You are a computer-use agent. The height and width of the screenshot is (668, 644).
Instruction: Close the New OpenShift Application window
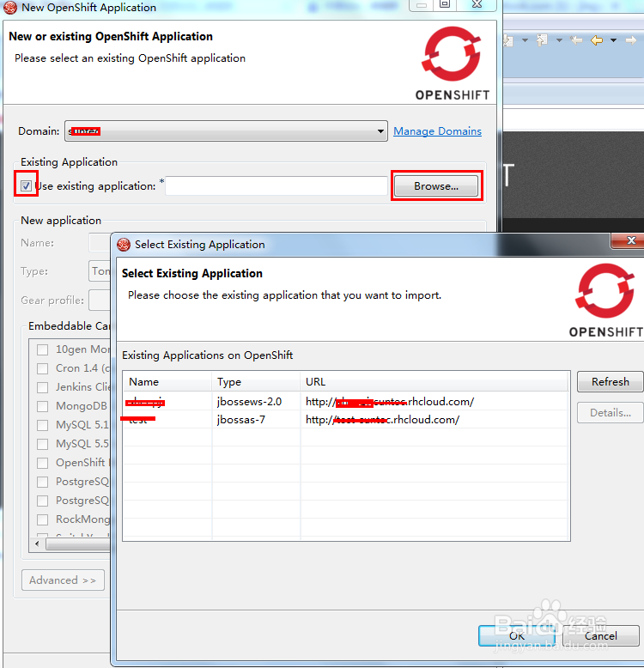(x=477, y=4)
